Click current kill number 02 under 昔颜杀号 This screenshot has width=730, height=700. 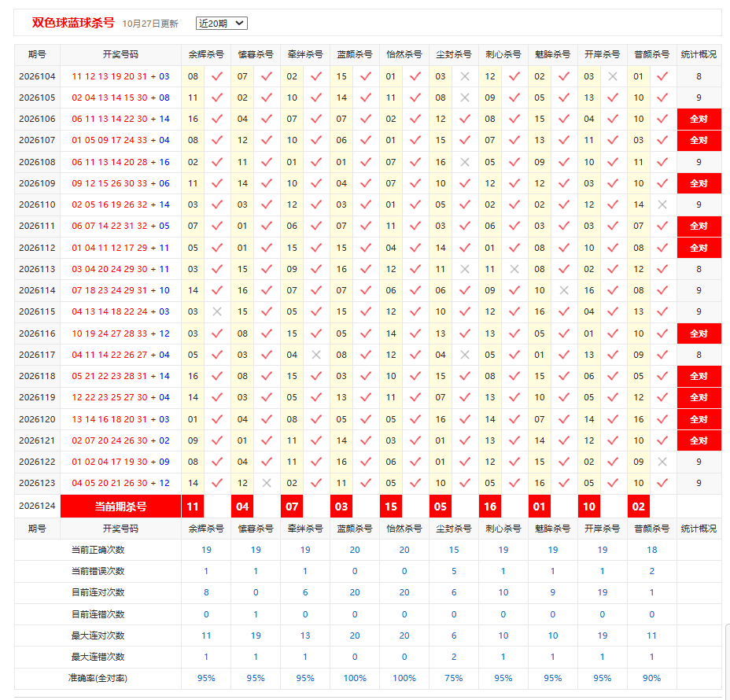pos(638,507)
